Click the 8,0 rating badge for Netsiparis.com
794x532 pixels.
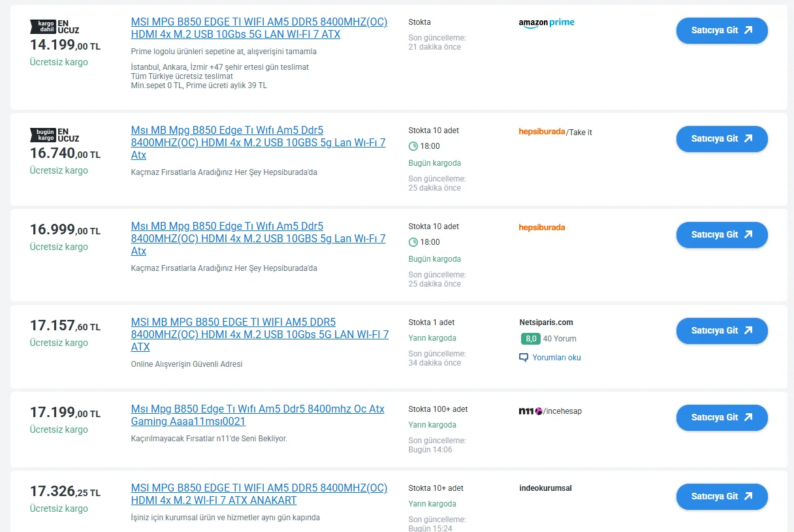530,339
